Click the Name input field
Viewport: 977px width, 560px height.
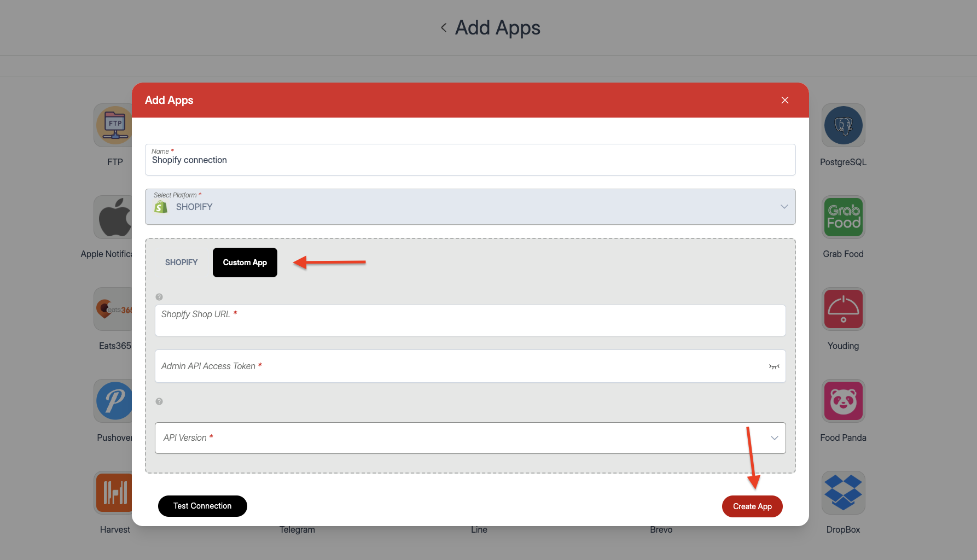[470, 160]
